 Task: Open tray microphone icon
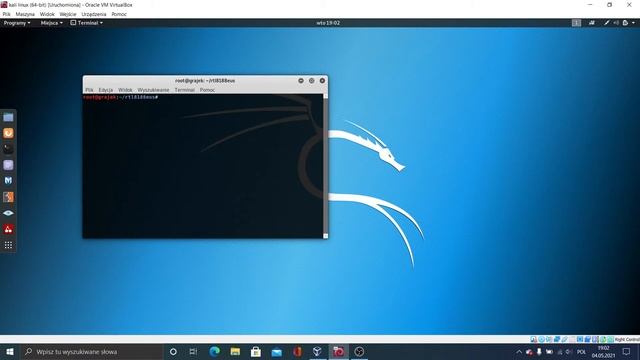pyautogui.click(x=539, y=352)
